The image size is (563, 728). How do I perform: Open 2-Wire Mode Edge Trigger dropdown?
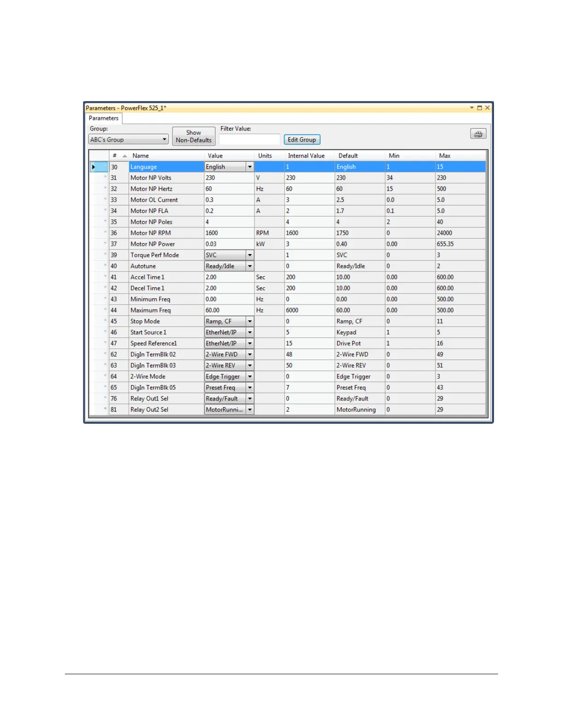[x=250, y=376]
